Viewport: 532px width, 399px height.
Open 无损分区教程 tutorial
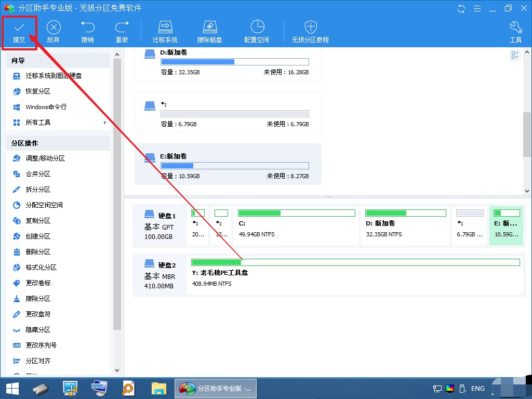[310, 32]
